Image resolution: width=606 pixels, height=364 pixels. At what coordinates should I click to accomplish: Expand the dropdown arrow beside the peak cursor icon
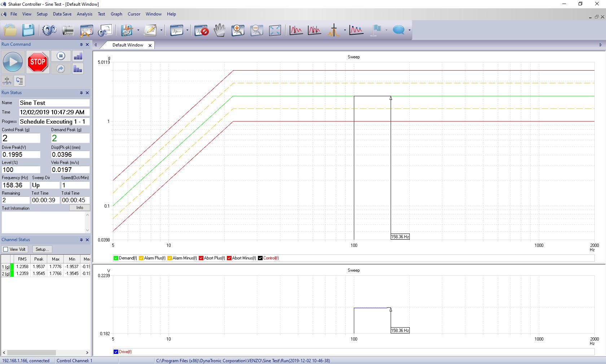pyautogui.click(x=345, y=30)
